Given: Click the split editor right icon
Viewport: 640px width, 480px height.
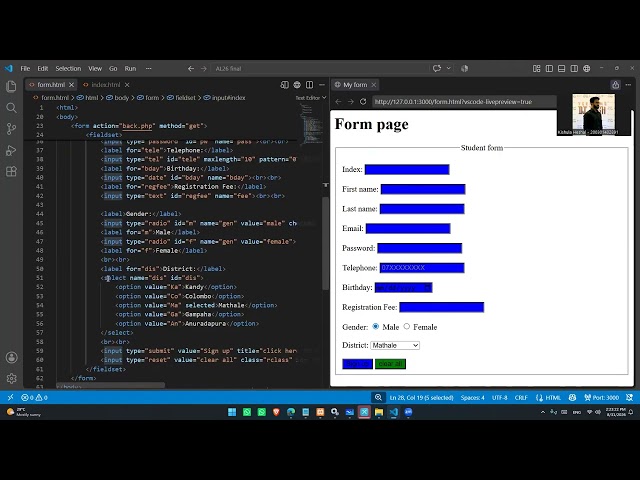Looking at the screenshot, I should [x=309, y=84].
